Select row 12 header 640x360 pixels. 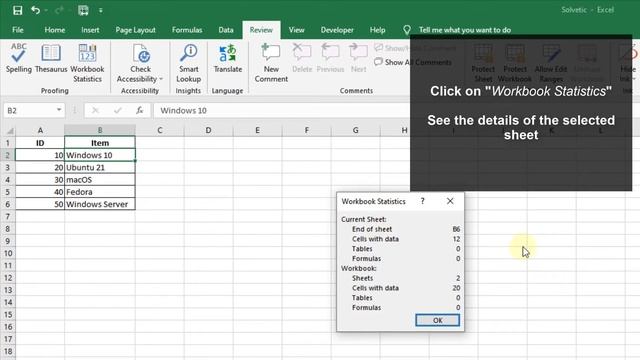click(x=7, y=278)
